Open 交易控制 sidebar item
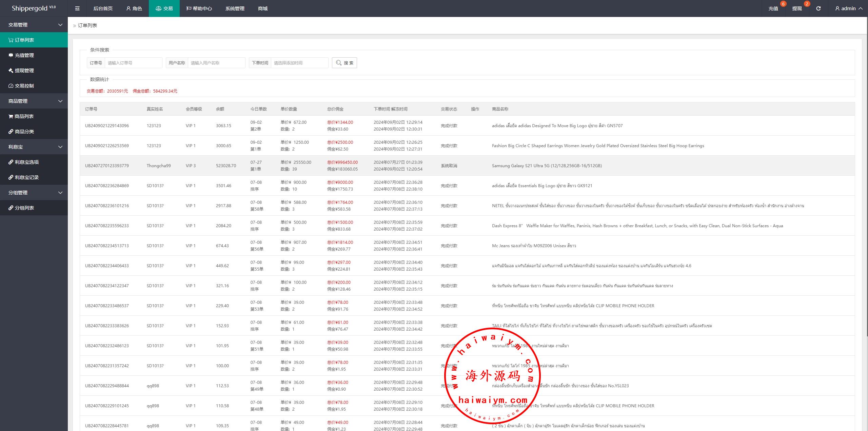 [x=24, y=86]
